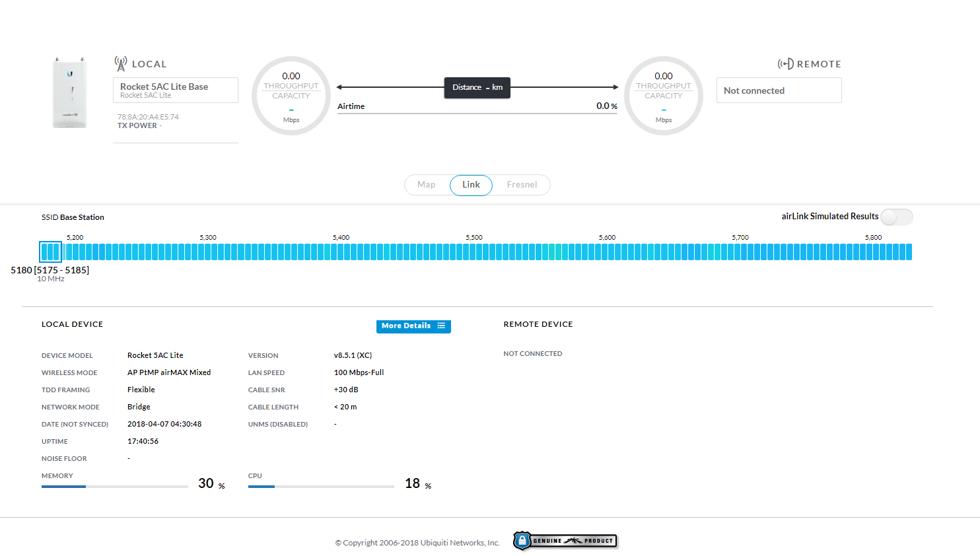The height and width of the screenshot is (556, 980).
Task: Click the 5,200 frequency label
Action: coord(75,237)
